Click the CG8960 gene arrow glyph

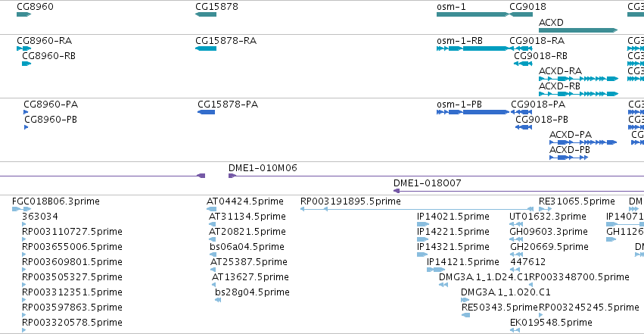(23, 14)
